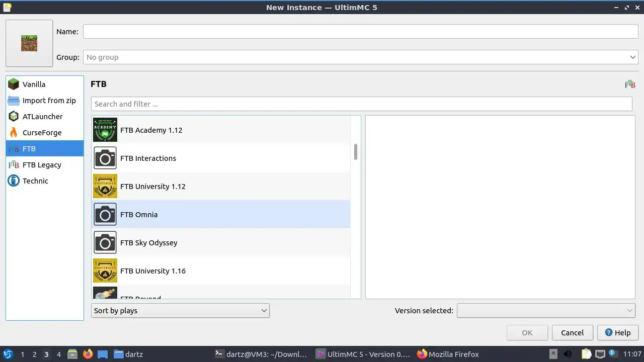Open the Group combo box
The width and height of the screenshot is (644, 362).
click(x=360, y=57)
